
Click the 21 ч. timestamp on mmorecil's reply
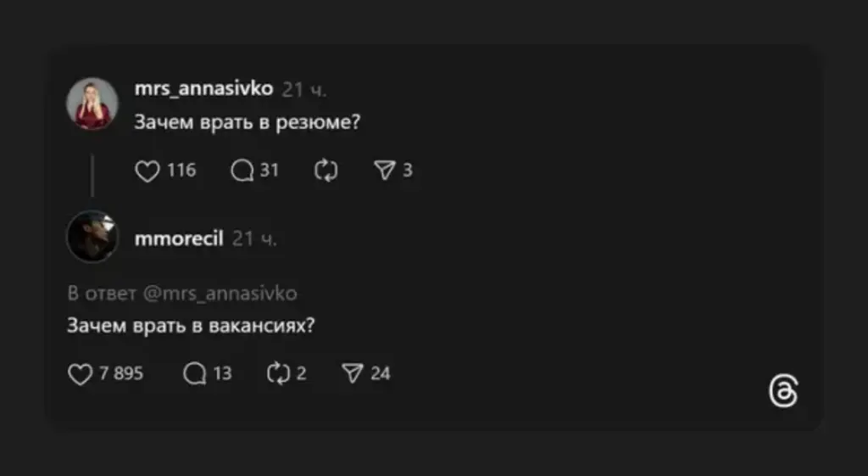[x=255, y=239]
